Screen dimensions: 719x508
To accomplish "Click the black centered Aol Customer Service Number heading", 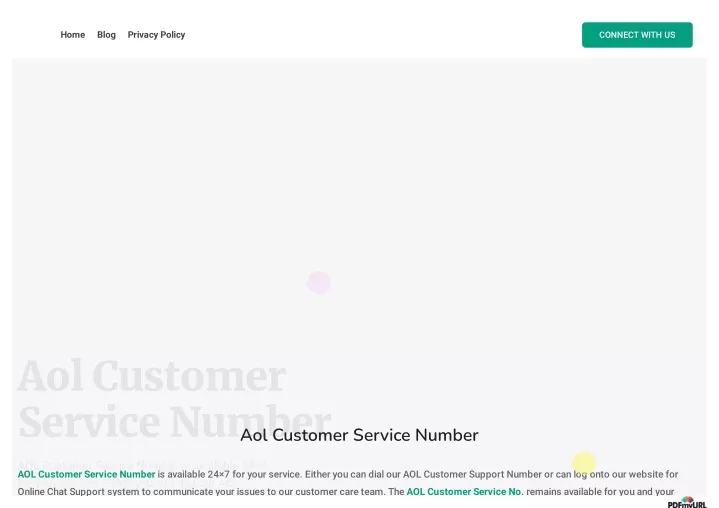I will 359,435.
